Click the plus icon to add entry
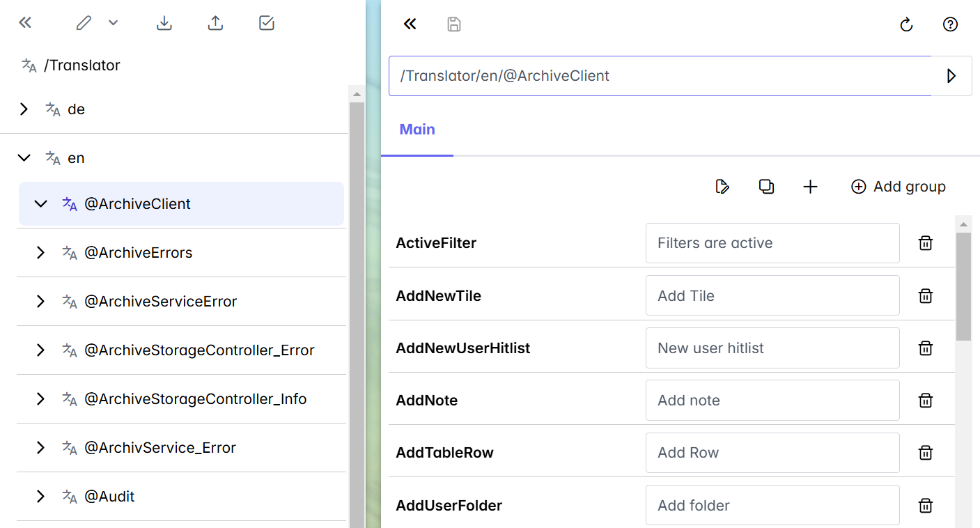 tap(810, 187)
